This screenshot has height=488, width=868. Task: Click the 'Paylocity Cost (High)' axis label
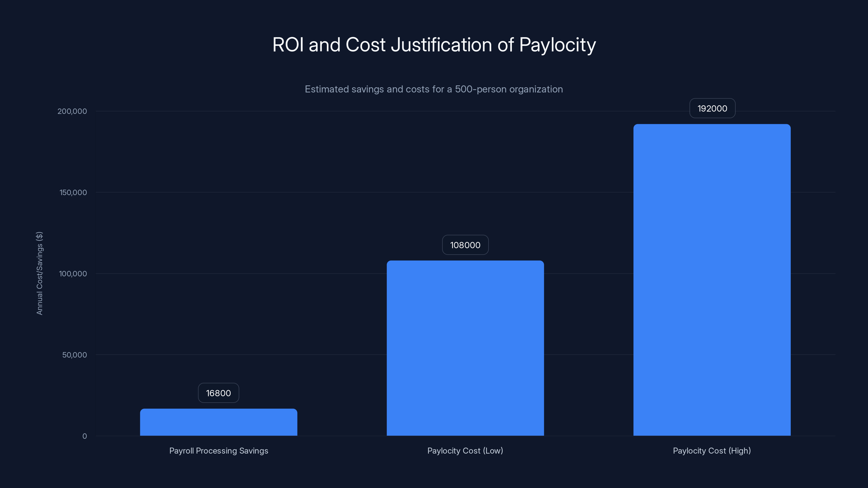(712, 451)
